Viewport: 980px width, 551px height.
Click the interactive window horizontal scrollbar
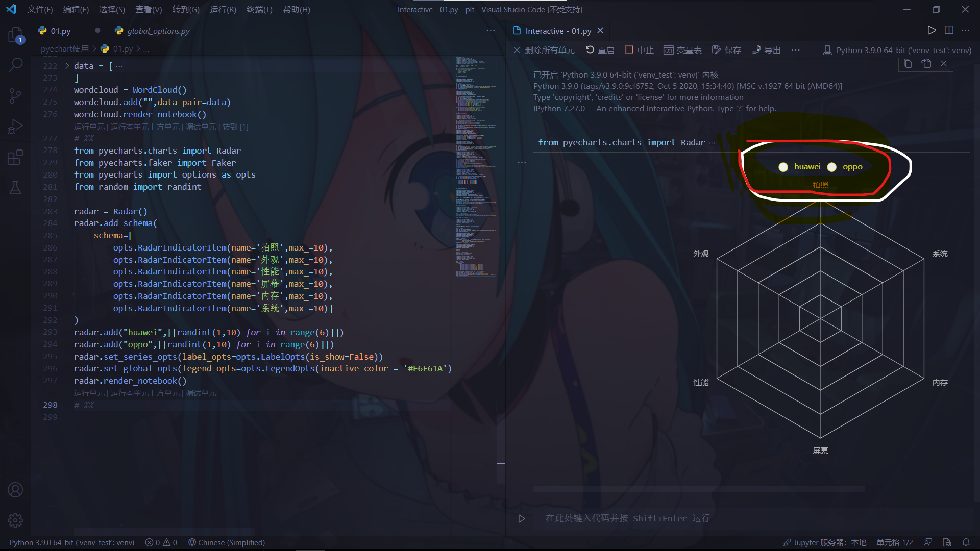pos(699,489)
